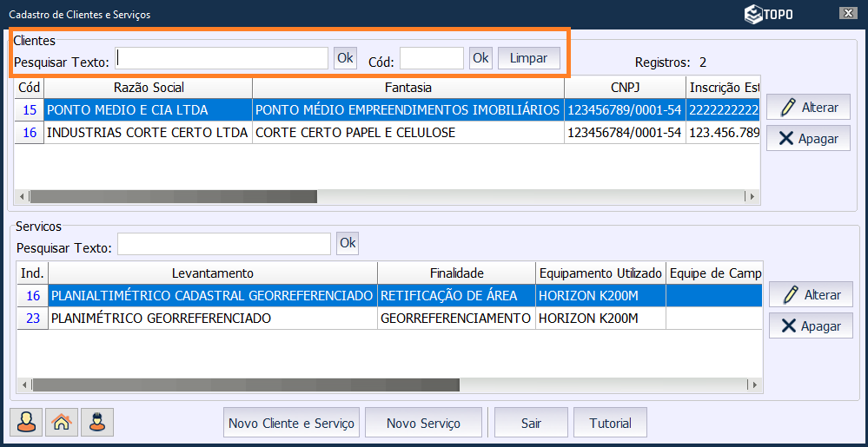Click the Cód input field
Image resolution: width=868 pixels, height=447 pixels.
coord(431,58)
